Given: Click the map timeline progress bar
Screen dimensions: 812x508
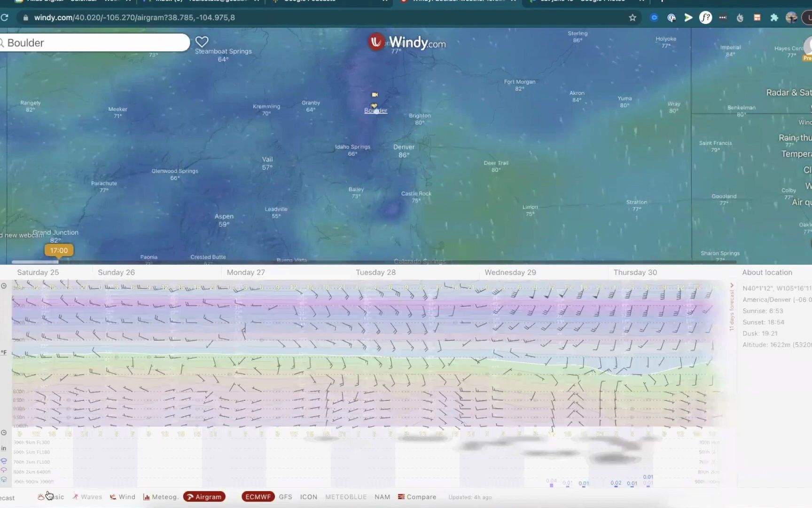Looking at the screenshot, I should click(x=374, y=262).
